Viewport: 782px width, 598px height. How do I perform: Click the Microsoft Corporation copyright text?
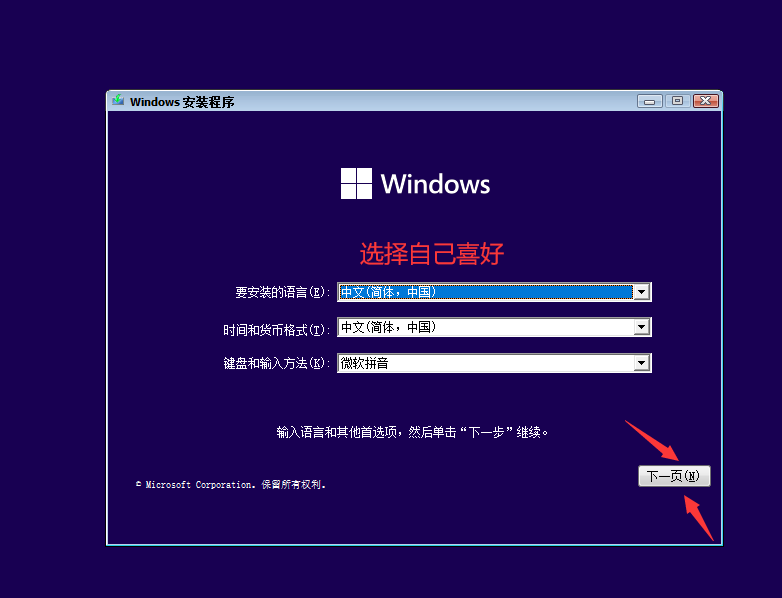point(231,485)
